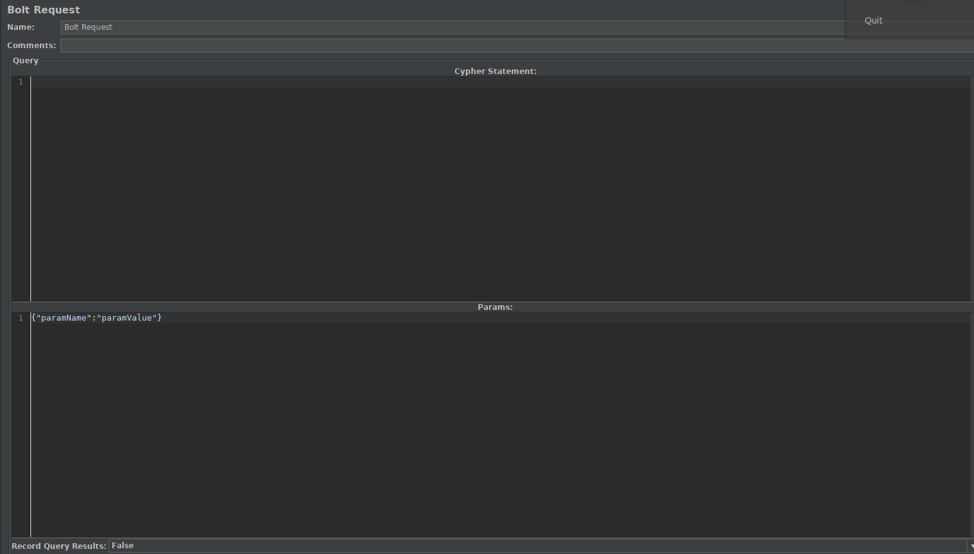Select the Name: label
The image size is (974, 554).
point(21,27)
